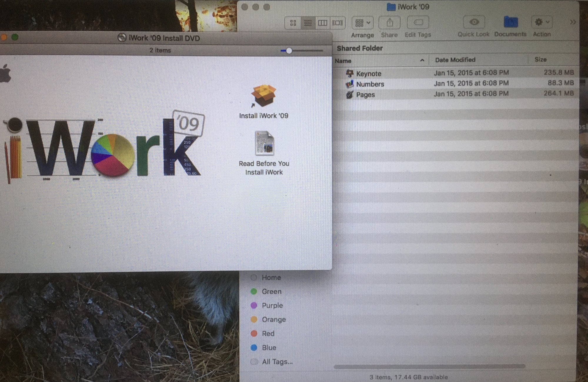
Task: Select the Keynote item in list
Action: (x=368, y=73)
